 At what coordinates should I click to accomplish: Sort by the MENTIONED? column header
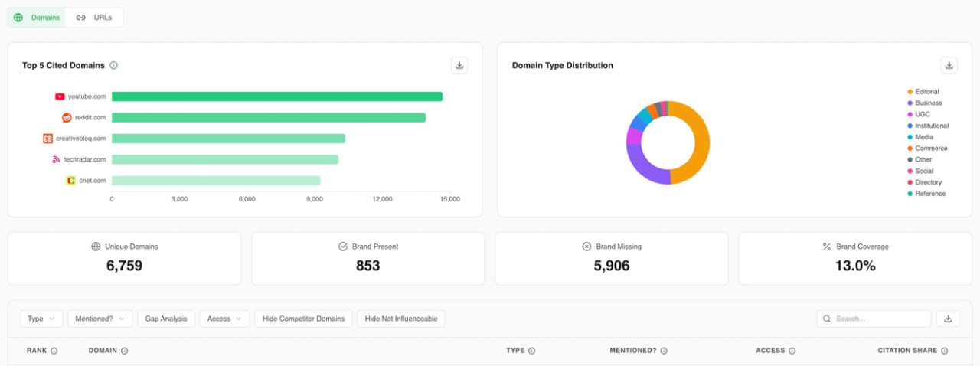[633, 351]
